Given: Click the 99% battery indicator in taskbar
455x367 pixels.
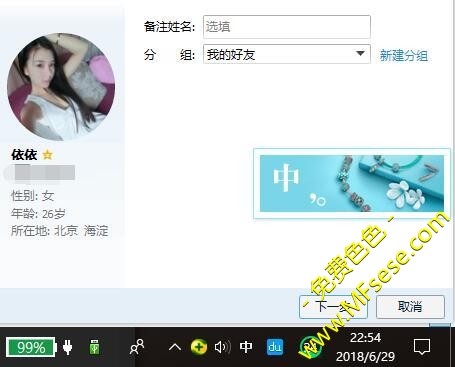Looking at the screenshot, I should (x=31, y=347).
